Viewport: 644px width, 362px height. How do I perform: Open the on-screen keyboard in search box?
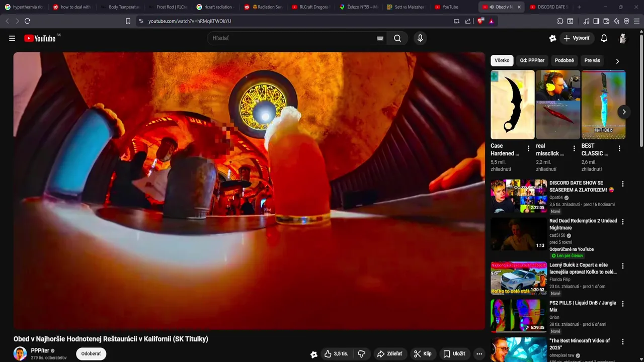click(x=380, y=38)
